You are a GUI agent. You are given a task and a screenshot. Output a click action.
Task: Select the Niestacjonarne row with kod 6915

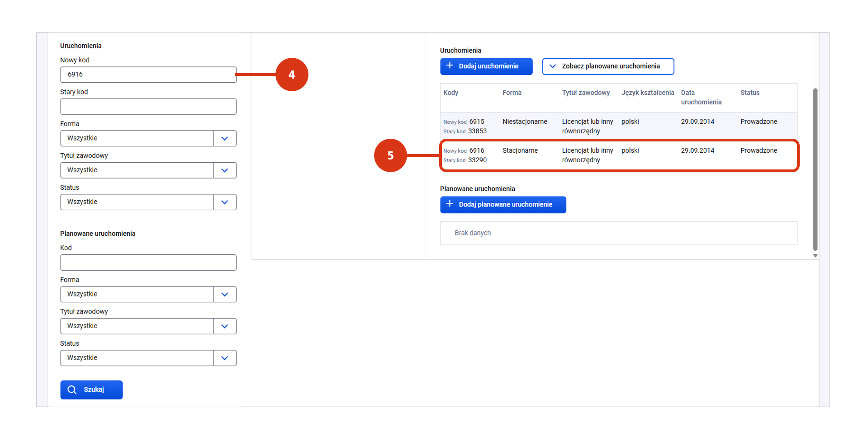tap(619, 126)
